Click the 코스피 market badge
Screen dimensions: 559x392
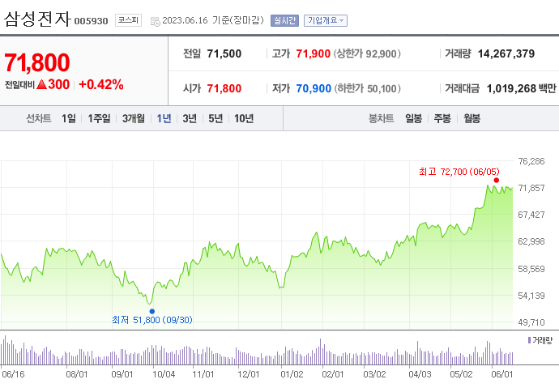[128, 20]
